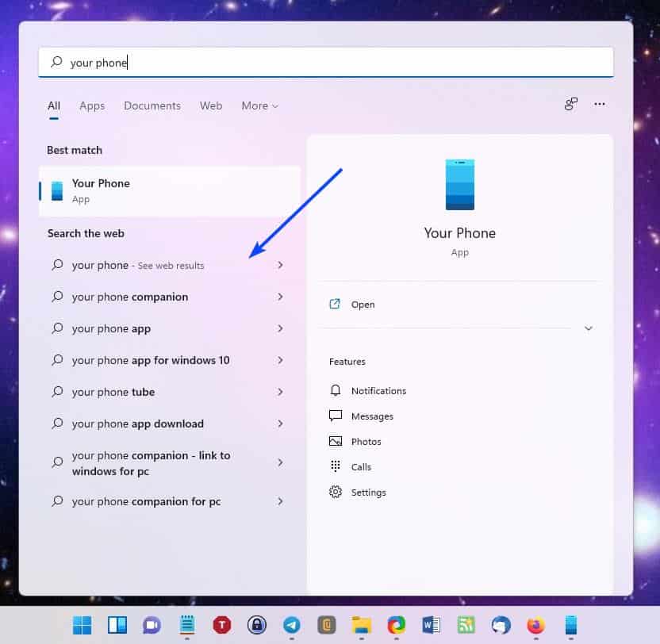The image size is (660, 644).
Task: Launch Teams Chat from the taskbar
Action: pos(152,625)
